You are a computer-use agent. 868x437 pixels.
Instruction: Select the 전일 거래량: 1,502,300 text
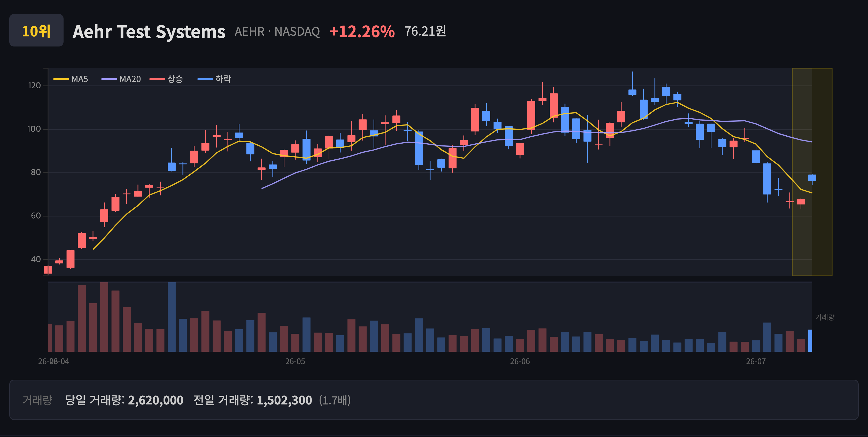point(253,400)
